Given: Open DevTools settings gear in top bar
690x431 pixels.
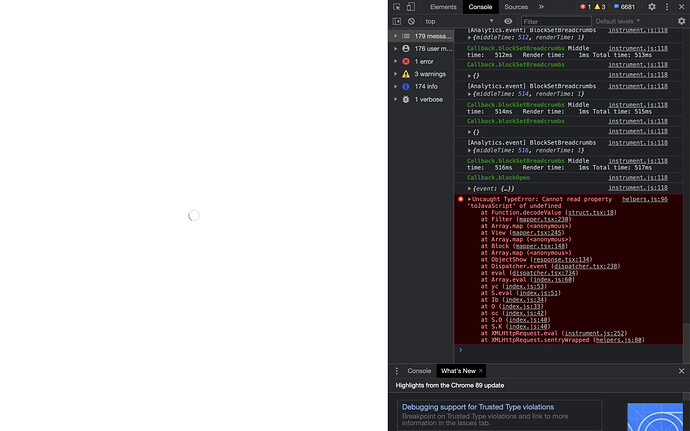Looking at the screenshot, I should (x=652, y=7).
